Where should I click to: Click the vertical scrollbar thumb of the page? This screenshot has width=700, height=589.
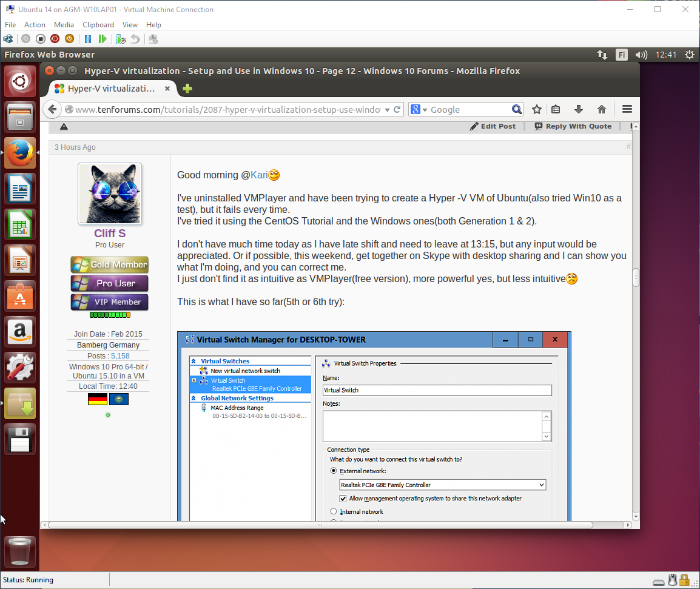click(x=636, y=277)
